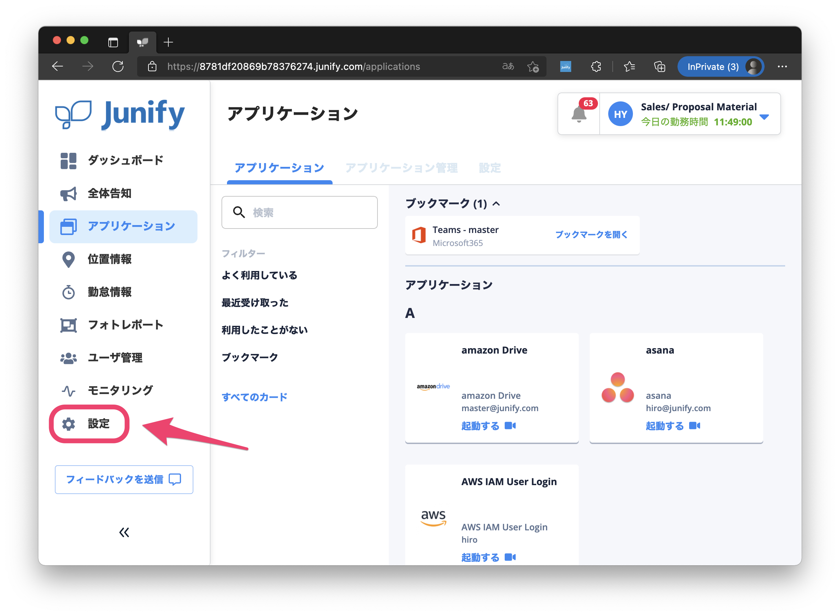Click the stopwatch 勤怠情報 icon
840x616 pixels.
68,292
